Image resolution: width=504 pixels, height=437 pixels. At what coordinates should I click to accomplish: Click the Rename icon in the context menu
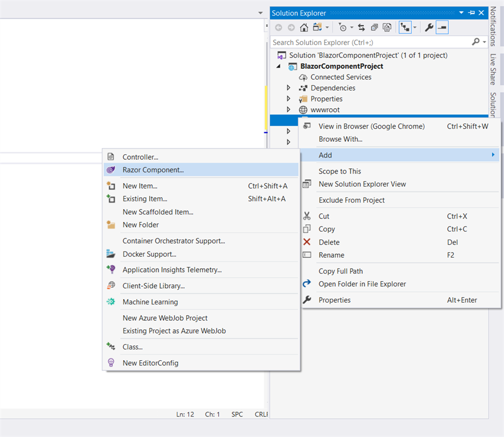(307, 255)
